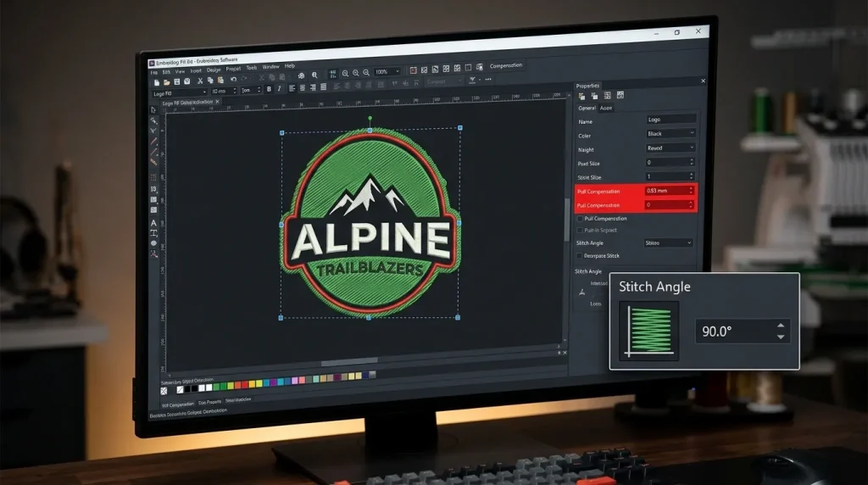Pick the T text tool in the left toolbar

153,233
